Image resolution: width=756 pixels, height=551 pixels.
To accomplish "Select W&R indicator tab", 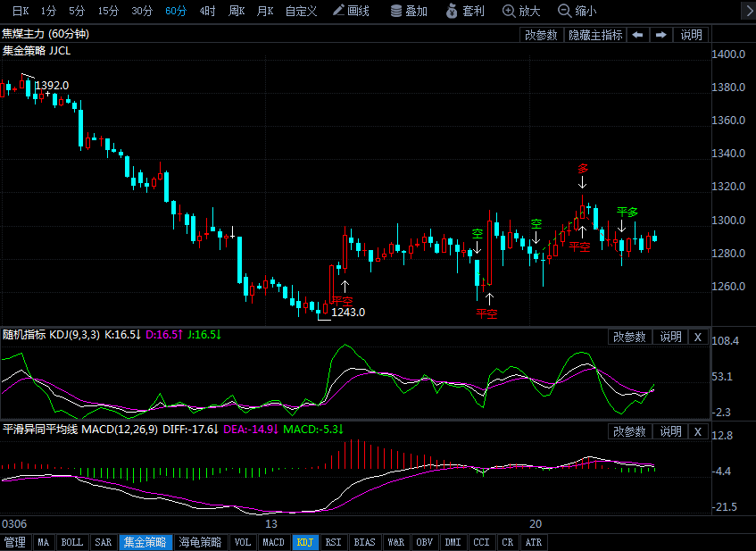I will (395, 542).
